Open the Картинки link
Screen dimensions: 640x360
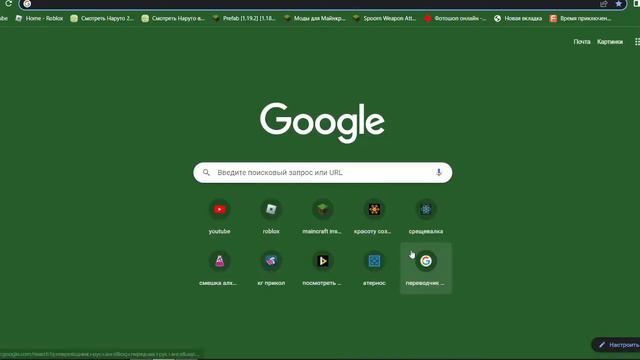click(610, 42)
